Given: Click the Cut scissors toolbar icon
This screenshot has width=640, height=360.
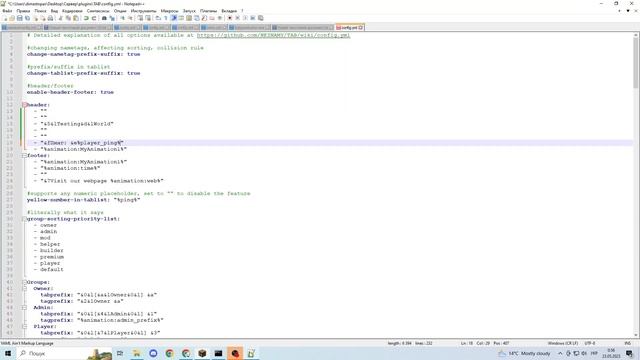Looking at the screenshot, I should (x=60, y=18).
